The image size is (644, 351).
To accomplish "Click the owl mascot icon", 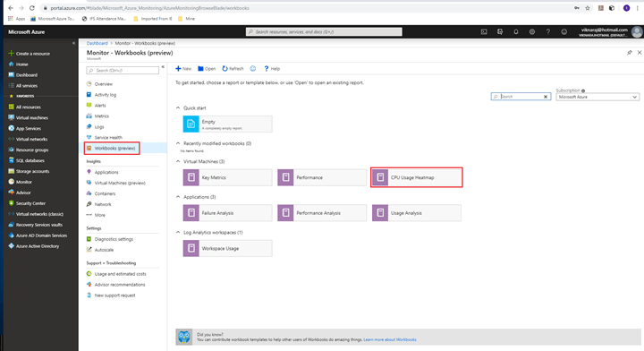I will 184,337.
